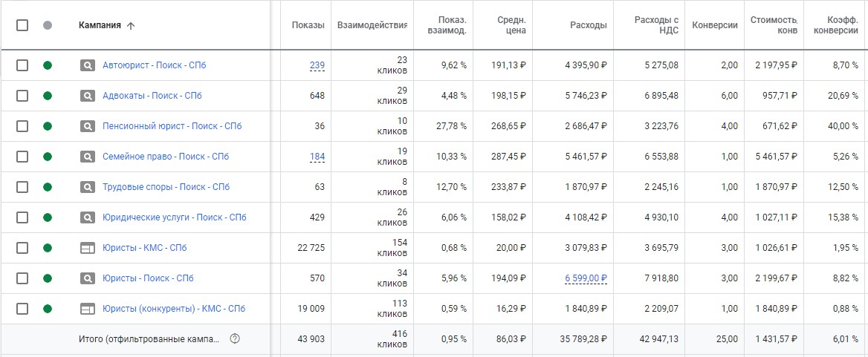Click the Взаимодействия column header
868x357 pixels.
click(372, 25)
